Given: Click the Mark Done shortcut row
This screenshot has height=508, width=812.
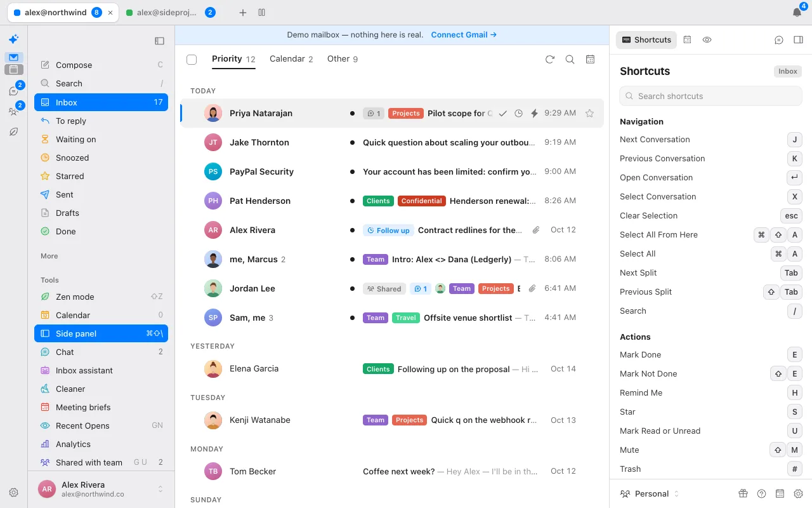Looking at the screenshot, I should (710, 354).
